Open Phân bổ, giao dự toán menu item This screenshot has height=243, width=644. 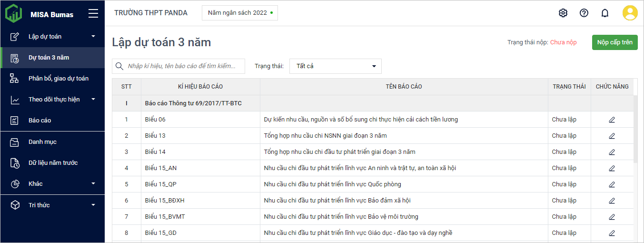pos(58,79)
